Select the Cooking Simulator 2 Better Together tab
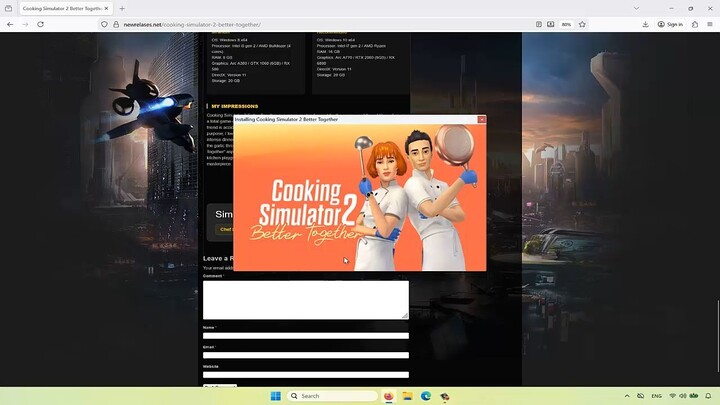Image resolution: width=720 pixels, height=405 pixels. point(62,8)
